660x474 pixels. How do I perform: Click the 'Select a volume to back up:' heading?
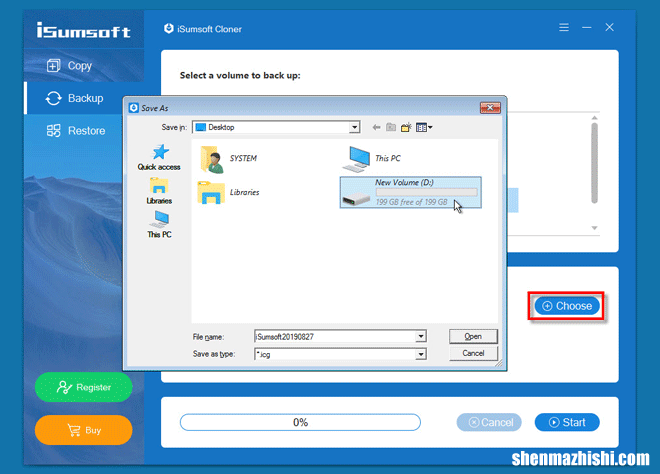click(x=240, y=75)
